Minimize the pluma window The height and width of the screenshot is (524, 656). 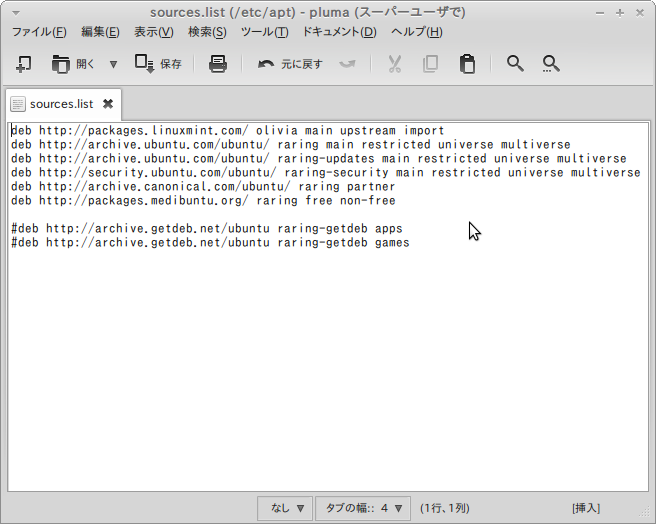coord(600,13)
